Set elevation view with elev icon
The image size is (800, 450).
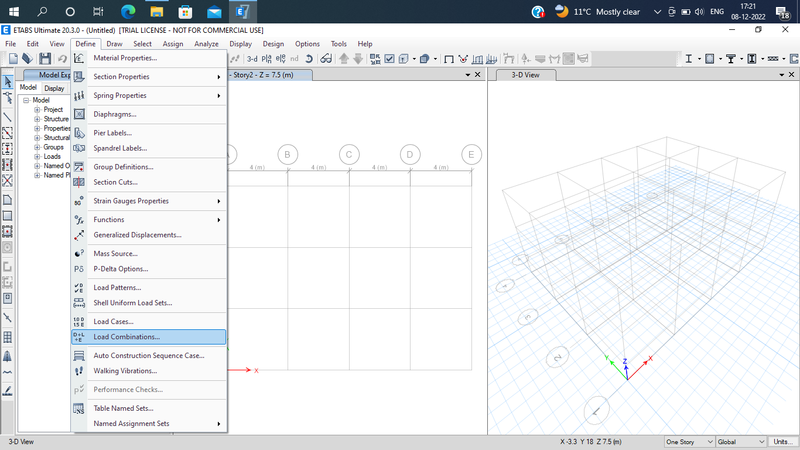(x=280, y=59)
